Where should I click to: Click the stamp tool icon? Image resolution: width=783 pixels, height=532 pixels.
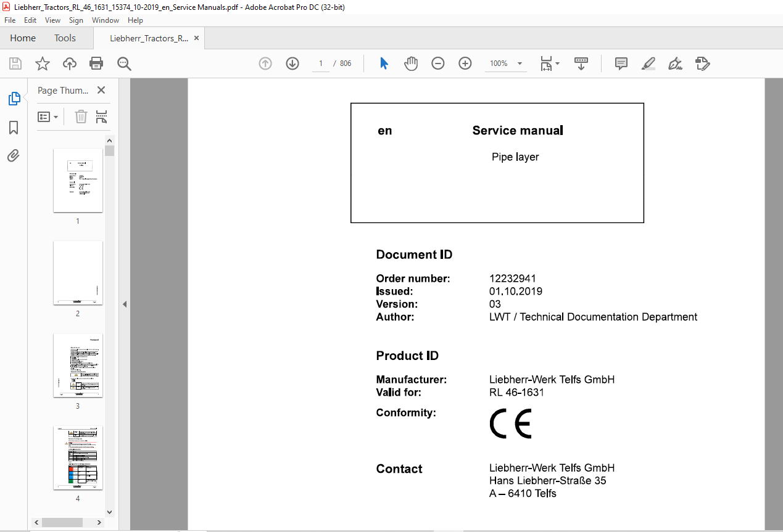pos(702,63)
